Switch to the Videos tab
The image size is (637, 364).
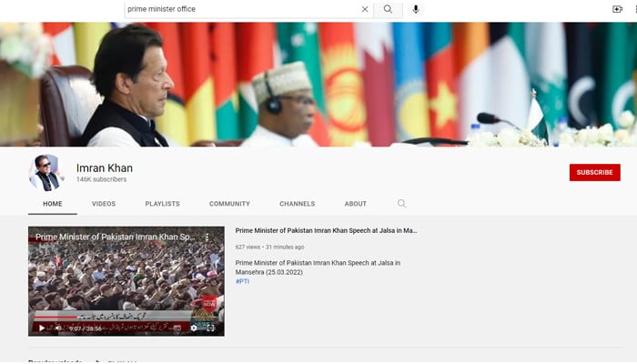104,204
